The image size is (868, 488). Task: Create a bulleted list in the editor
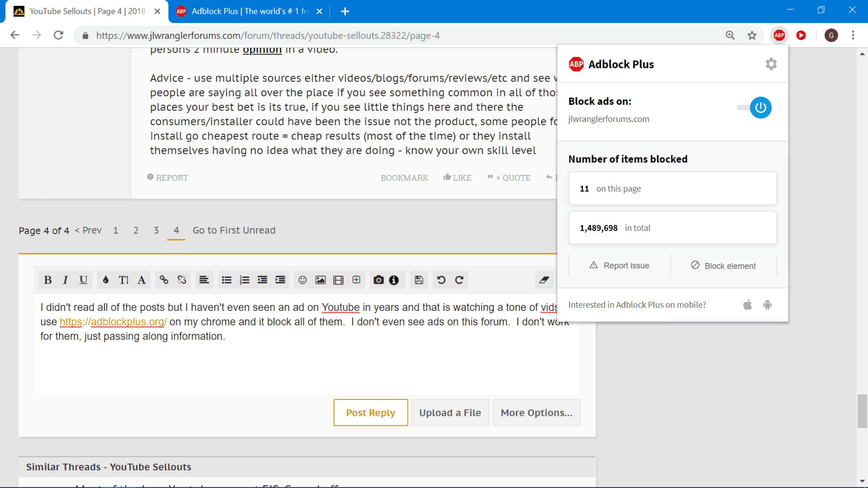pyautogui.click(x=226, y=280)
